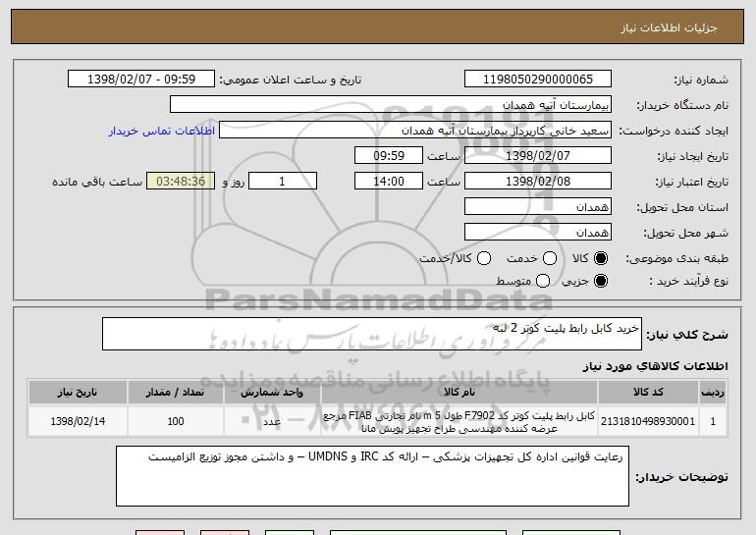Select the کالا/خدمت radio button
756x535 pixels.
coord(484,258)
